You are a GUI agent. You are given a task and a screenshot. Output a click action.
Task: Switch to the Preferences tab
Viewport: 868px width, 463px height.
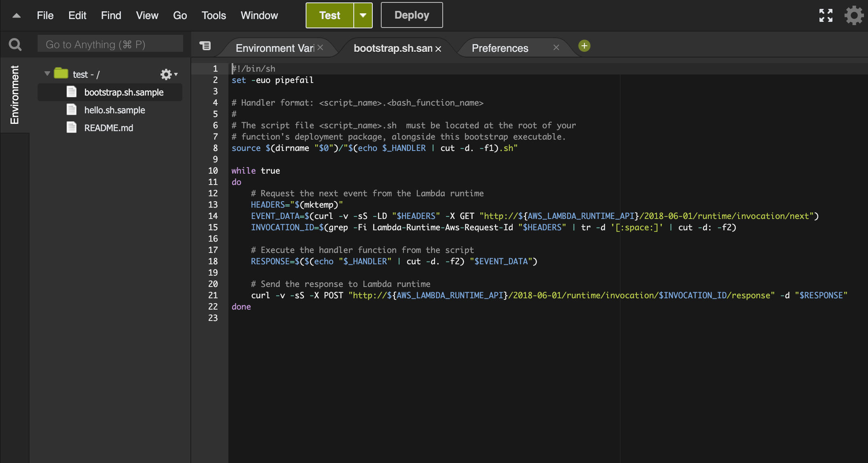pos(500,48)
